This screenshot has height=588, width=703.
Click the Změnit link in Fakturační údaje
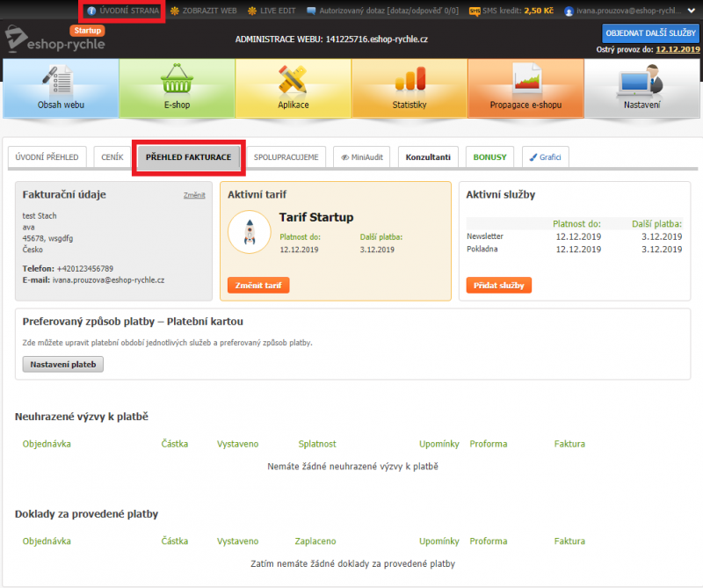click(x=194, y=195)
